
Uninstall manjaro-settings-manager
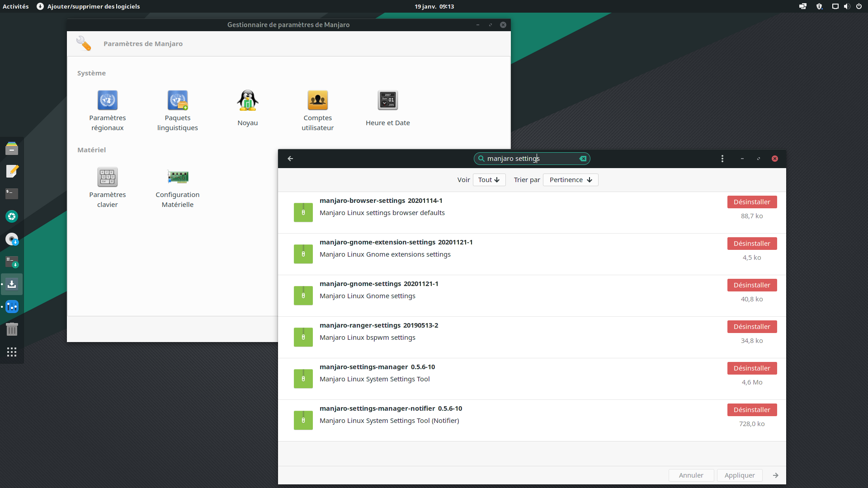752,368
